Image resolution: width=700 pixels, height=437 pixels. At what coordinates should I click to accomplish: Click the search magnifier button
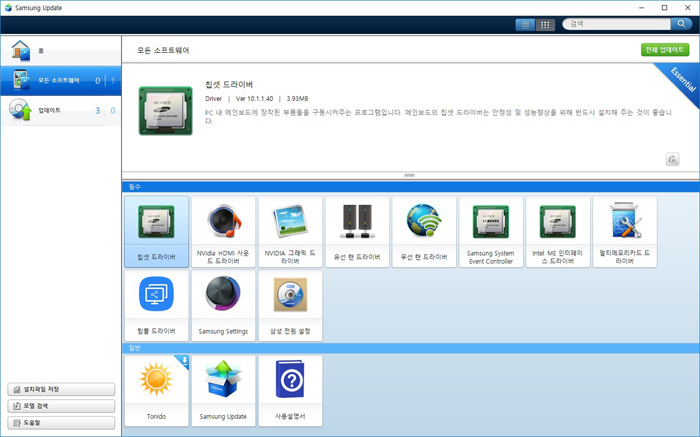click(x=681, y=24)
